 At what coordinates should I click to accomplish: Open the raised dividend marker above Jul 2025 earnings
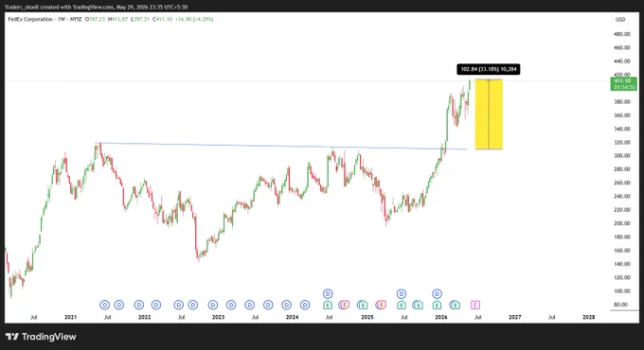pos(402,294)
